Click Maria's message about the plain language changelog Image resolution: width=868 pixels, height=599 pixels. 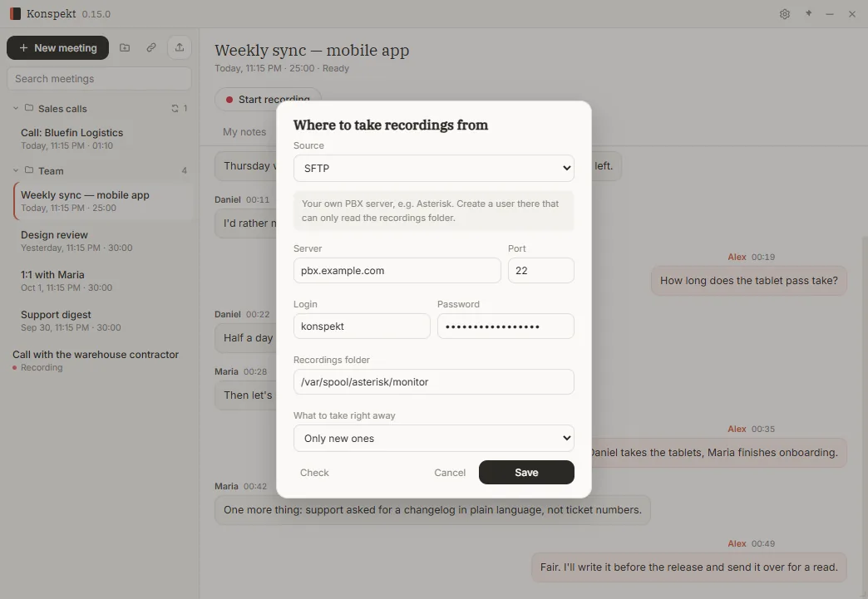pyautogui.click(x=432, y=510)
